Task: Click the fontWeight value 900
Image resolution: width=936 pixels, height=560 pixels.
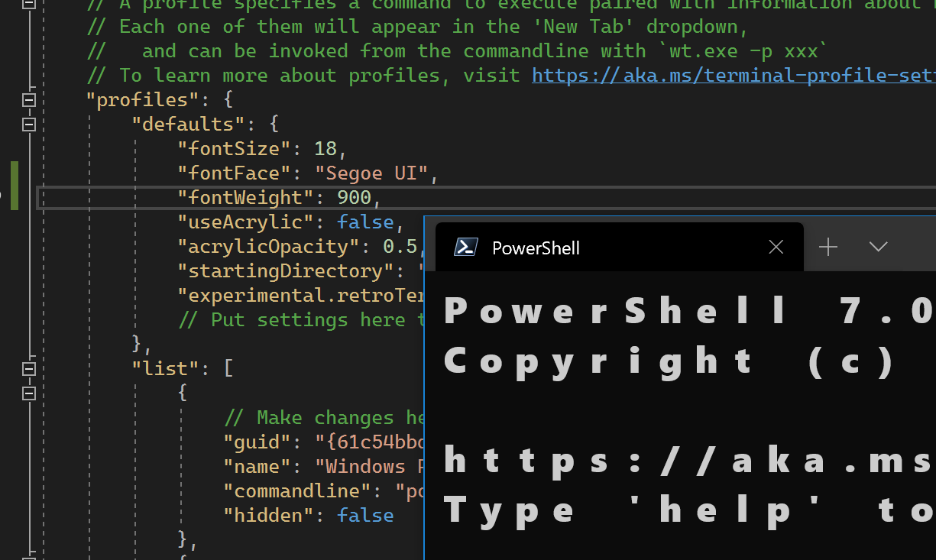Action: point(354,197)
